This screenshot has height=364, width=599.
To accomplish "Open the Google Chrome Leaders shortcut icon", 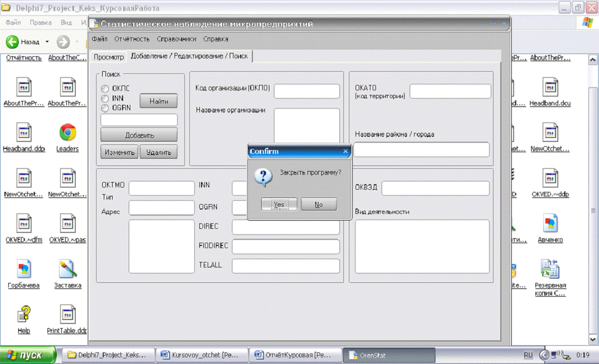I will pos(67,133).
